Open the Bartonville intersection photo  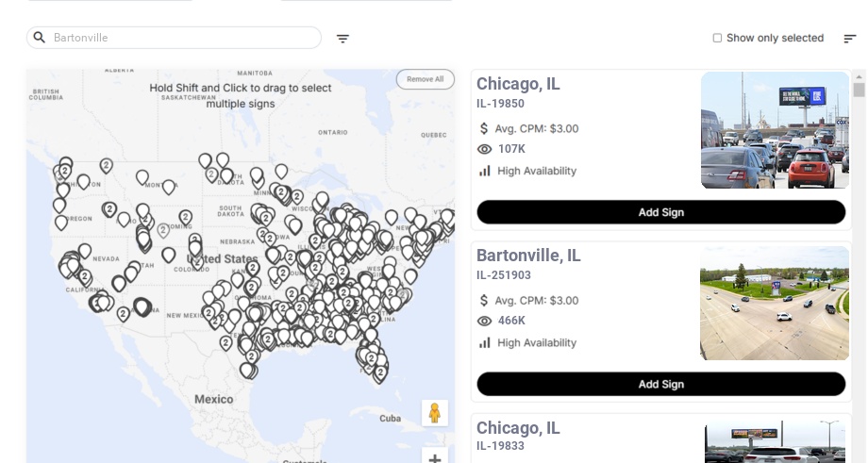click(775, 303)
